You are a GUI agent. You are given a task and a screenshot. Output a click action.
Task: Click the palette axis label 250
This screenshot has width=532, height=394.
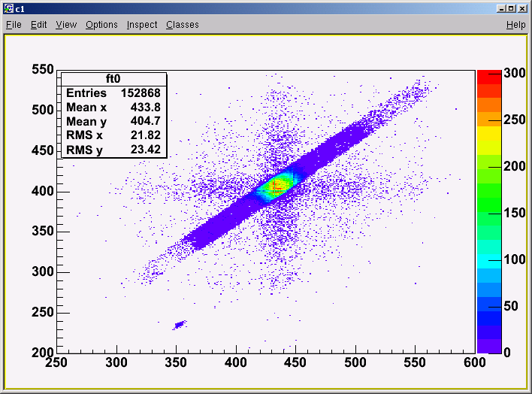pyautogui.click(x=515, y=120)
